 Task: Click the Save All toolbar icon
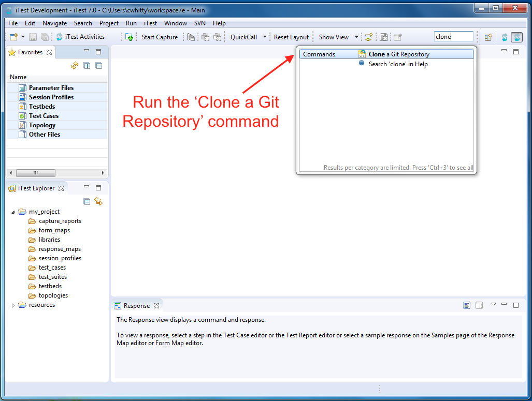(x=45, y=37)
